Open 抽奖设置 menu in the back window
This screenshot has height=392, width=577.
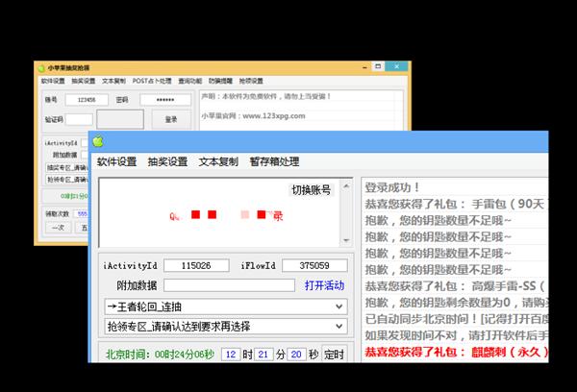83,81
